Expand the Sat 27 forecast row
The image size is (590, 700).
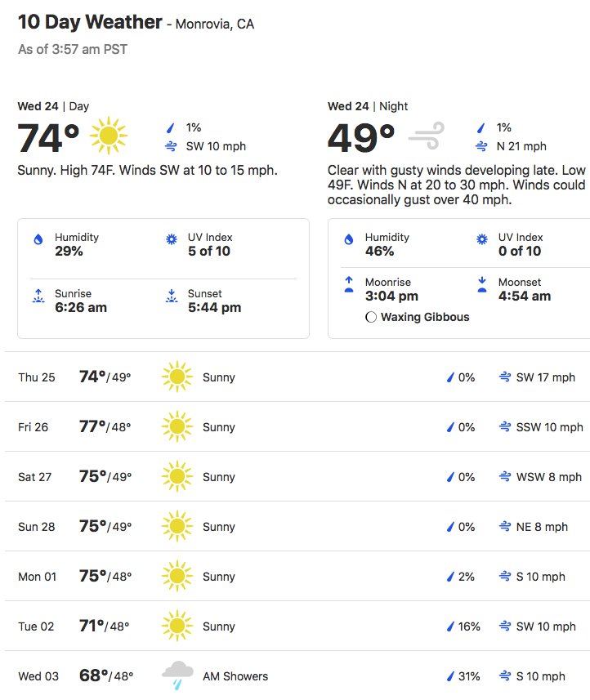(297, 476)
